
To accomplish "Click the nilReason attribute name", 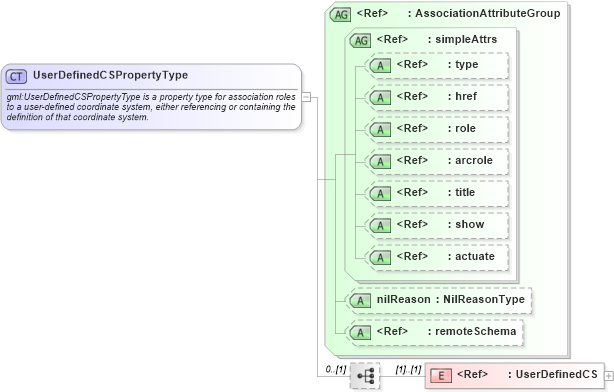I will (x=403, y=299).
